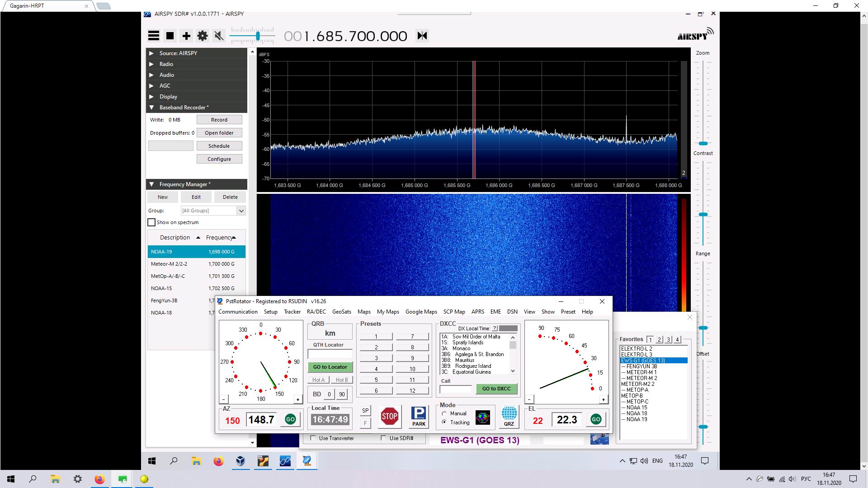Expand the Audio panel

196,75
